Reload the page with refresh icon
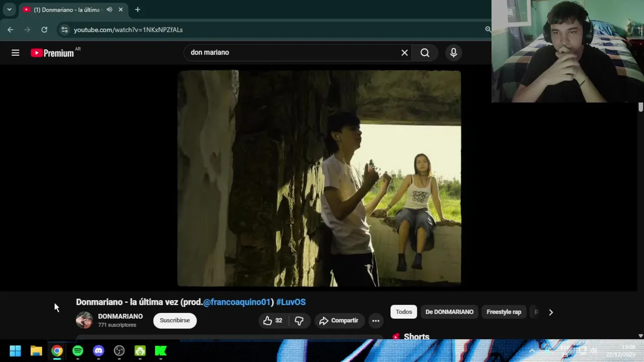The width and height of the screenshot is (644, 362). pos(44,30)
